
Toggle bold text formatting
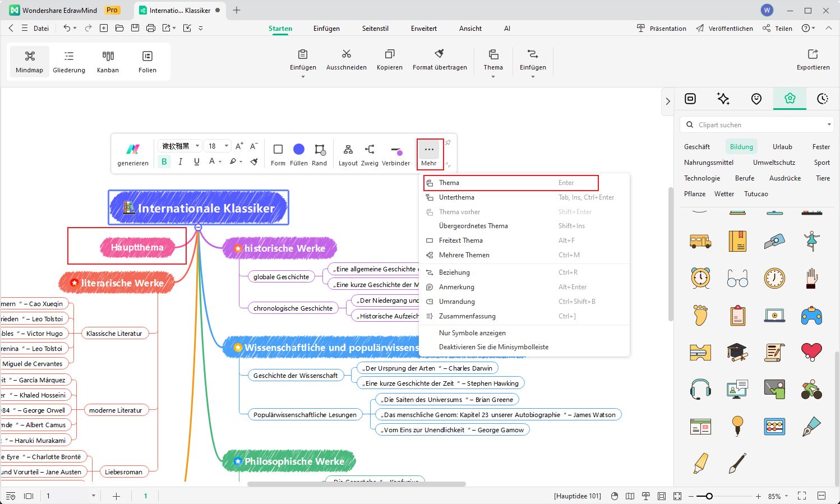click(x=164, y=161)
